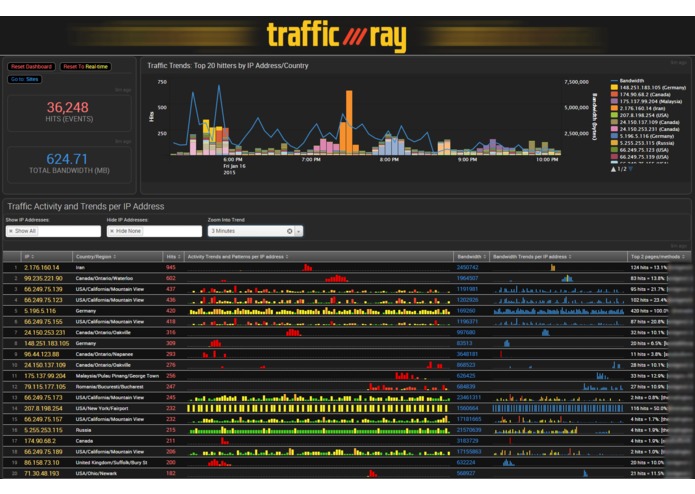Toggle legend swatch for 174.90.68.2 (Canada)
This screenshot has width=695, height=494.
pos(614,94)
